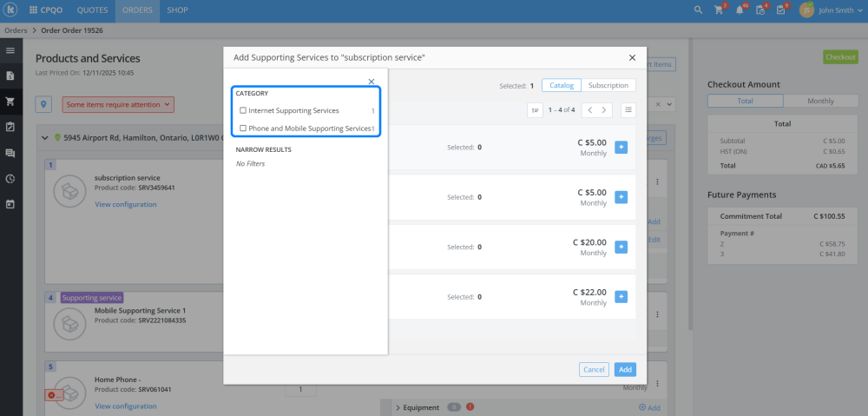Click the Orders breadcrumb link
Viewport: 868px width, 416px height.
pos(16,30)
